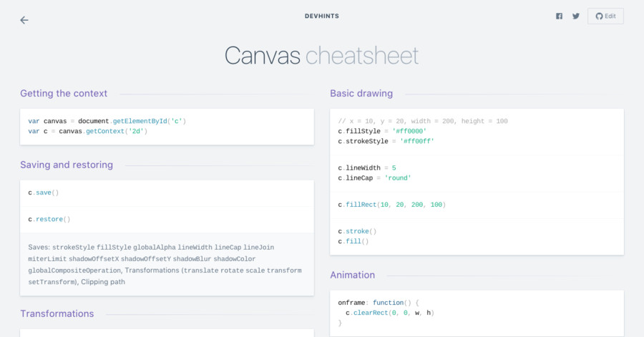Click the c.lineCap = 'round' line
The height and width of the screenshot is (337, 644).
coord(375,177)
